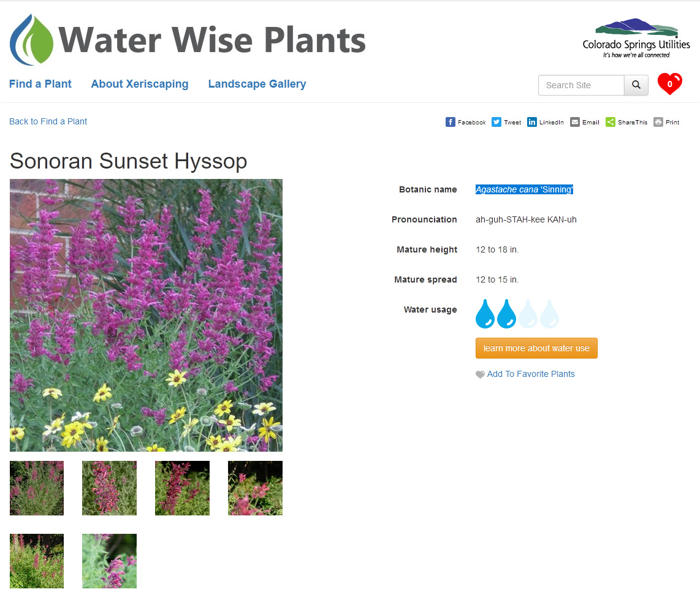The width and height of the screenshot is (700, 600).
Task: Select the first plant thumbnail image
Action: pyautogui.click(x=37, y=488)
